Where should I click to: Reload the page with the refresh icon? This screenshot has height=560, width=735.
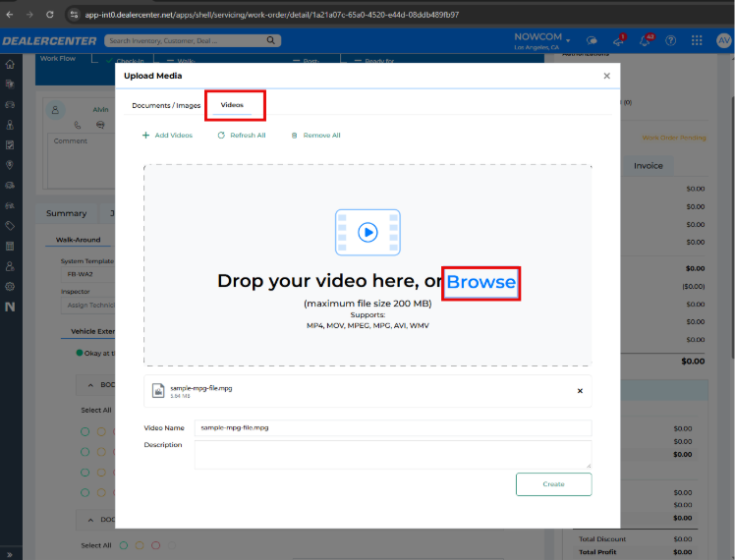pos(50,15)
